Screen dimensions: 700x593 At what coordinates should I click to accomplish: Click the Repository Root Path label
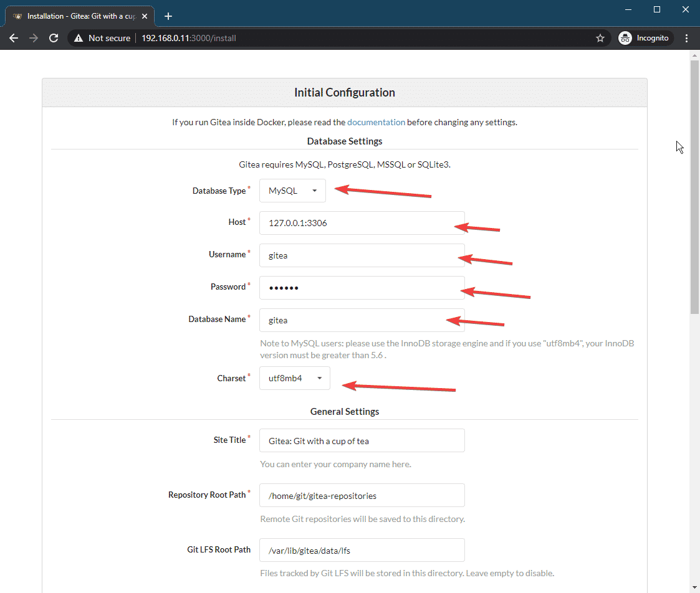click(207, 495)
